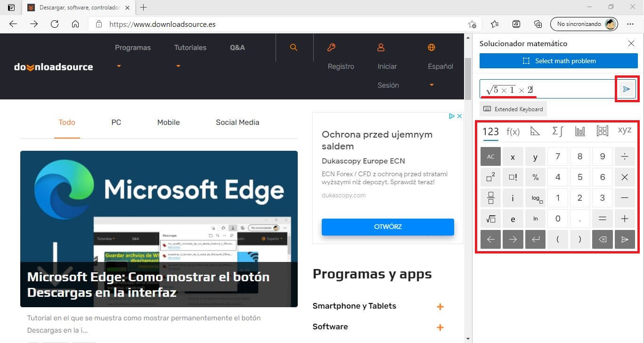Insert log base key
The width and height of the screenshot is (644, 343).
(x=535, y=198)
